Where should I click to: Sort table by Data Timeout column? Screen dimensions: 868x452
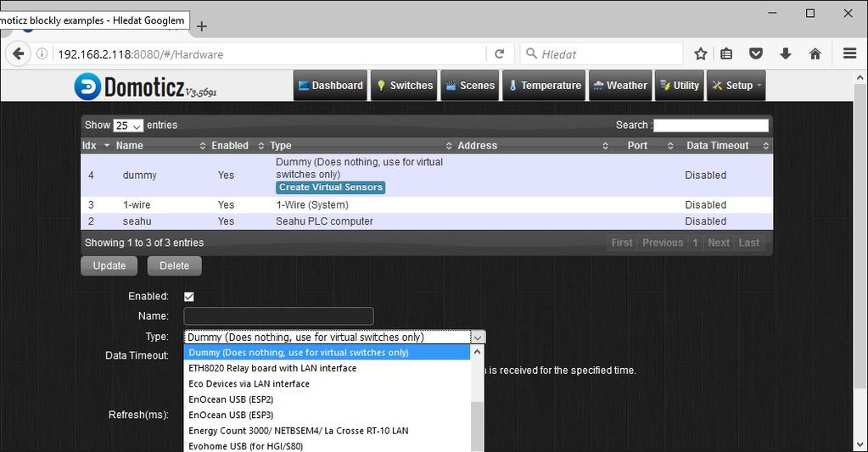pyautogui.click(x=725, y=146)
